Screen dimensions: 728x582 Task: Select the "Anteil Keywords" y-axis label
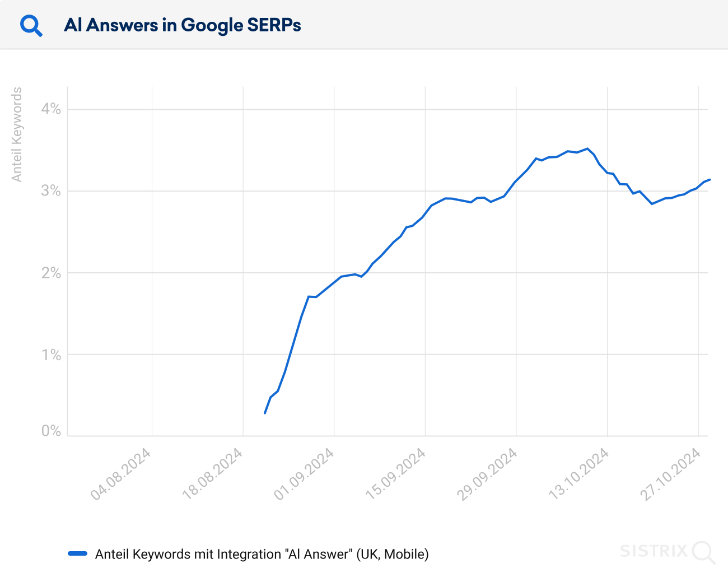[x=17, y=134]
